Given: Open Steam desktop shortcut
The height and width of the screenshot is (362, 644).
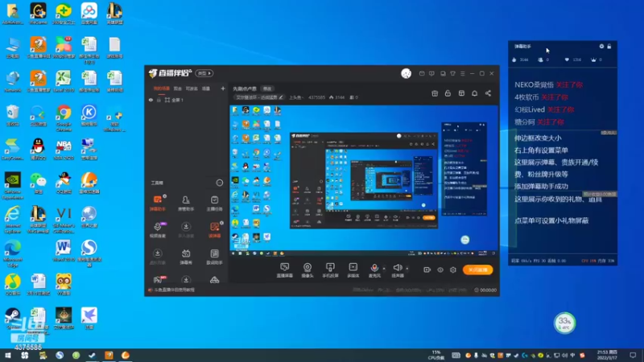Looking at the screenshot, I should 13,319.
